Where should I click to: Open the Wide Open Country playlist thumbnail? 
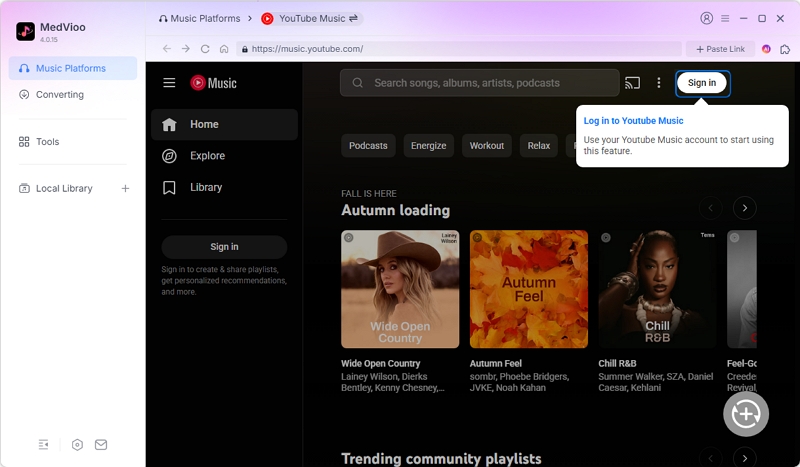(x=400, y=289)
